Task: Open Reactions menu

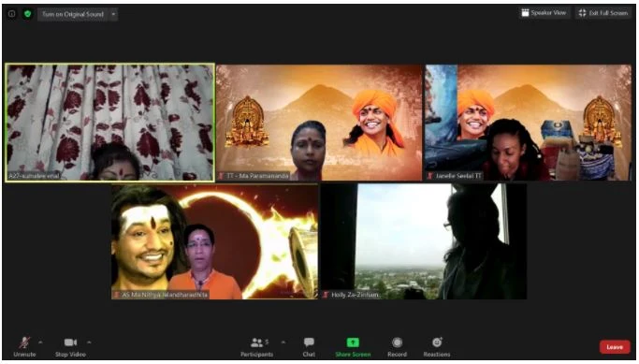Action: [437, 347]
